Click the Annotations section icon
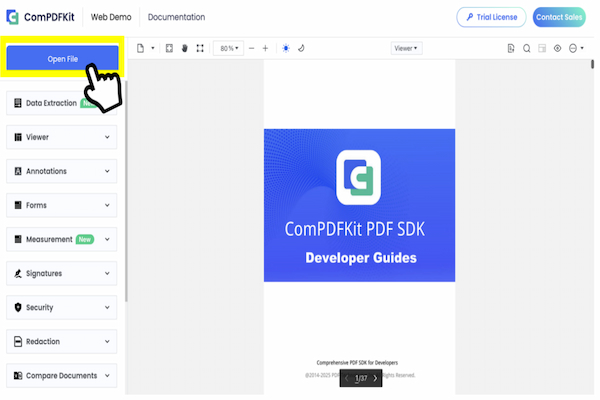600x400 pixels. 18,171
